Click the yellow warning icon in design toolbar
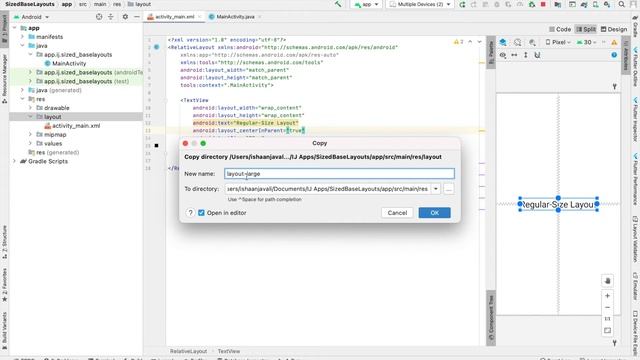The height and width of the screenshot is (360, 640). click(x=614, y=42)
